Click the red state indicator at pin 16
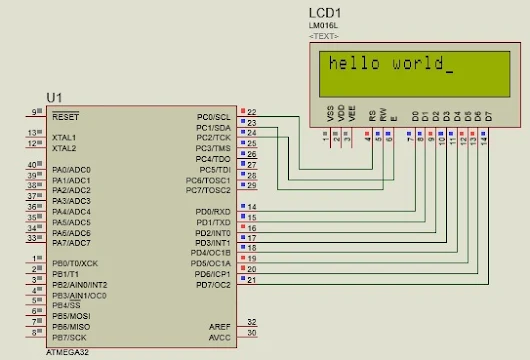The image size is (530, 360). 243,226
